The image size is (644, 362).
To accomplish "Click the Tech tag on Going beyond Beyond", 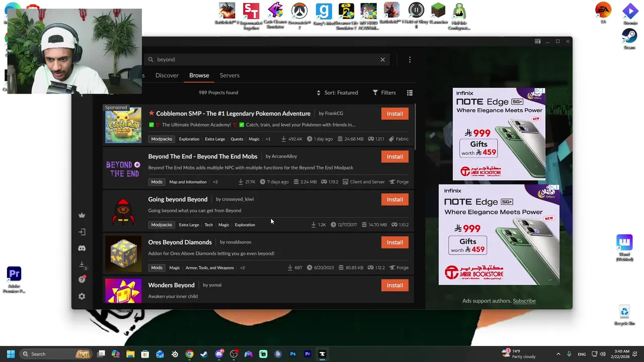I will pyautogui.click(x=208, y=225).
